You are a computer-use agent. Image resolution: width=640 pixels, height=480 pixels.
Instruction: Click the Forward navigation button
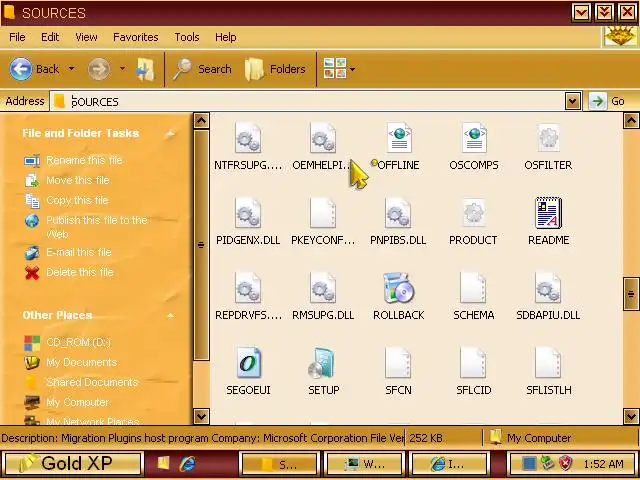99,69
